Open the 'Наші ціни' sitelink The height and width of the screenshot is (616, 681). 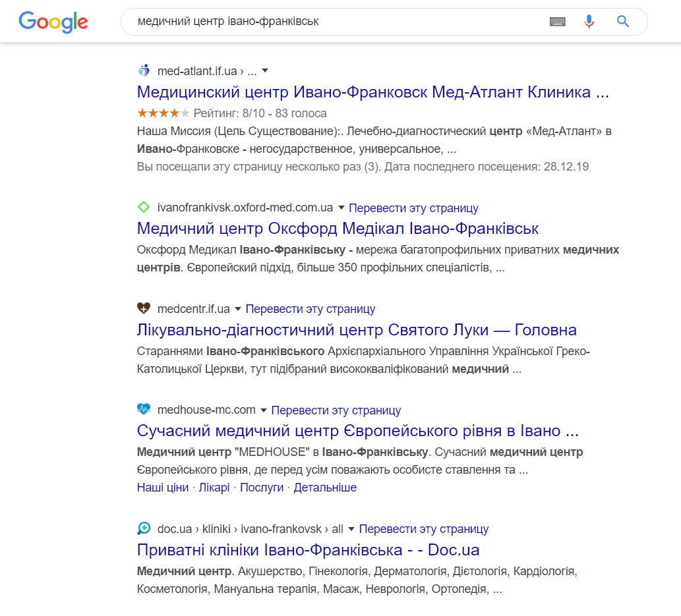[163, 488]
